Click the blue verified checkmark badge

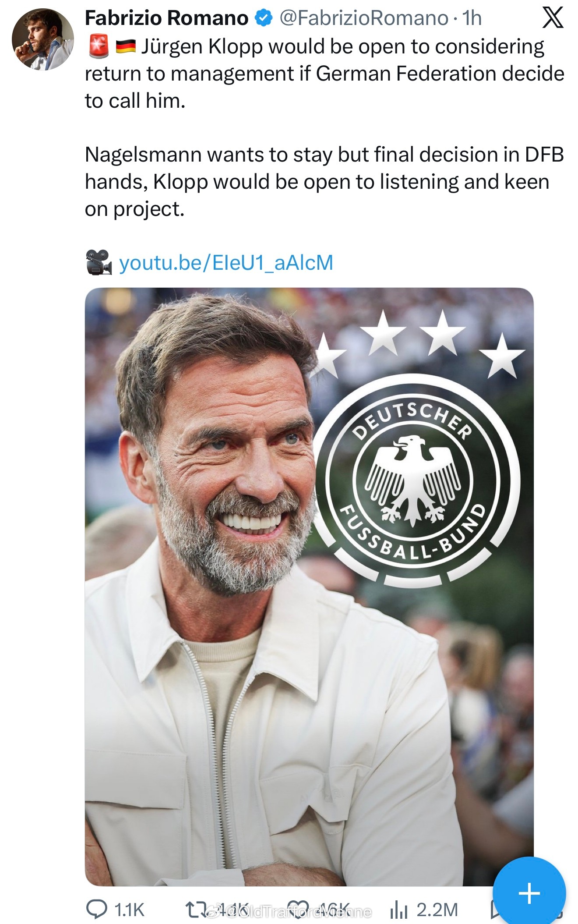pyautogui.click(x=264, y=18)
